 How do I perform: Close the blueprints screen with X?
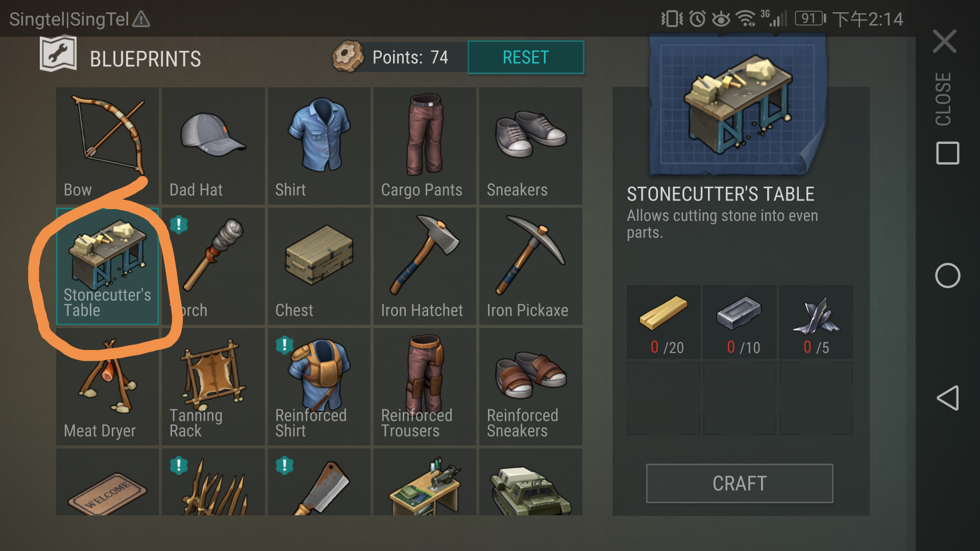point(945,41)
